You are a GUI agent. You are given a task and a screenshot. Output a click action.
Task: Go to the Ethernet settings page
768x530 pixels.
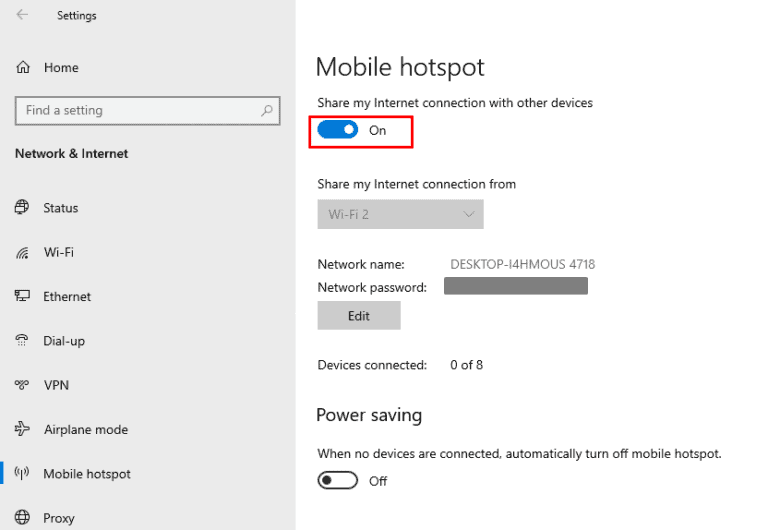pyautogui.click(x=67, y=297)
